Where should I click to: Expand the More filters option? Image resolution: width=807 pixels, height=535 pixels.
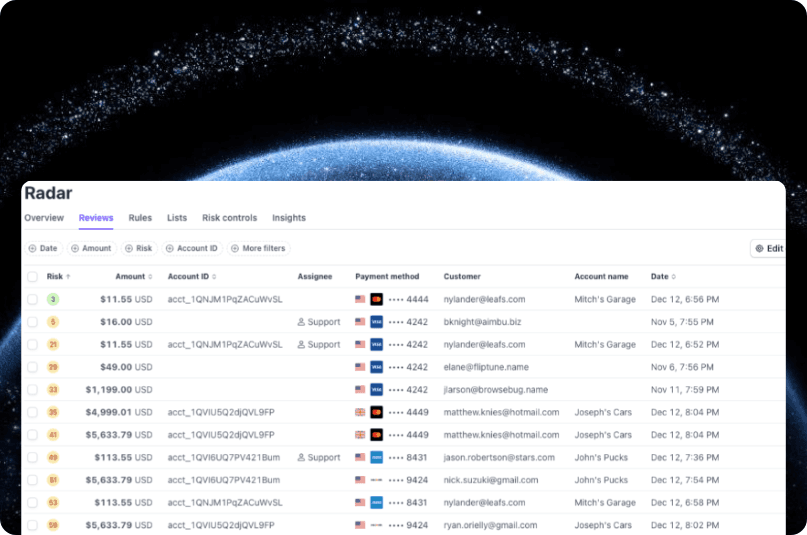(x=257, y=248)
